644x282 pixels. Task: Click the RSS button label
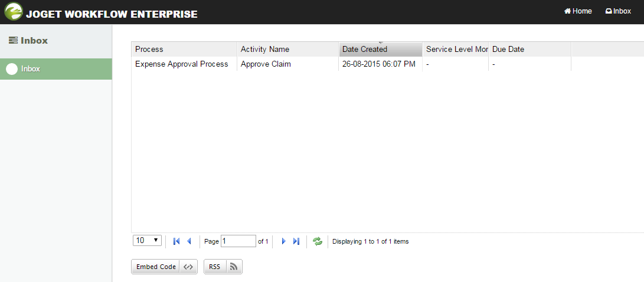coord(214,267)
